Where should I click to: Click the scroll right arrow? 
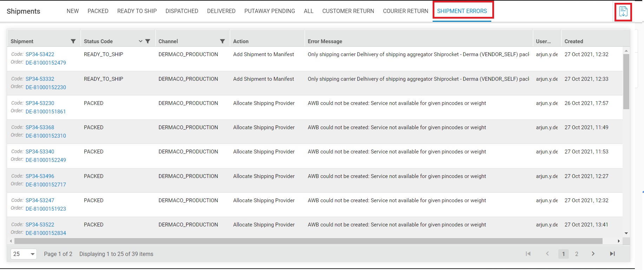[619, 241]
